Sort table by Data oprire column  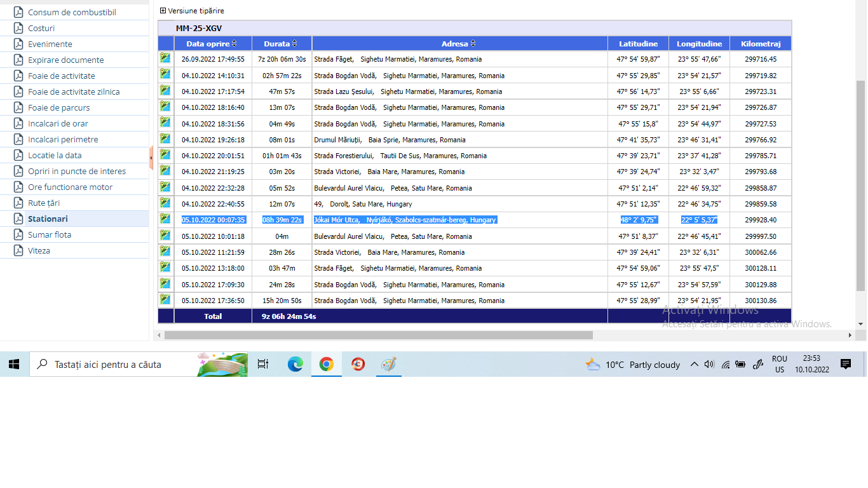pos(234,44)
